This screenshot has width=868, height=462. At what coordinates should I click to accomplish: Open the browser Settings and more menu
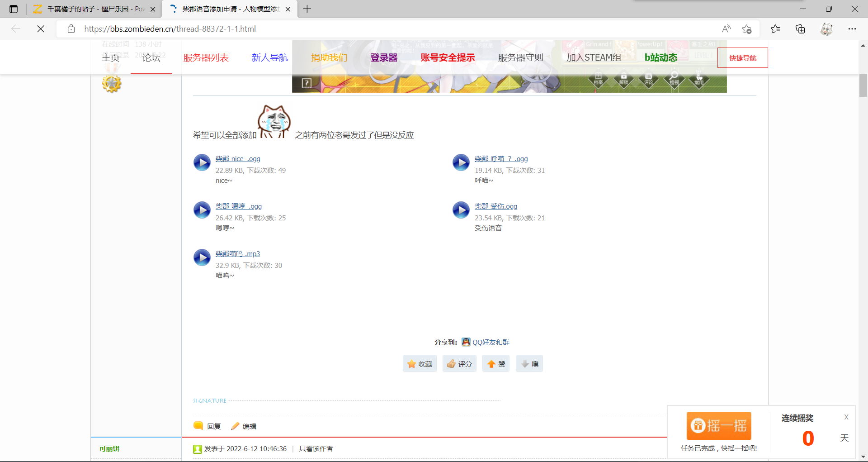click(852, 29)
